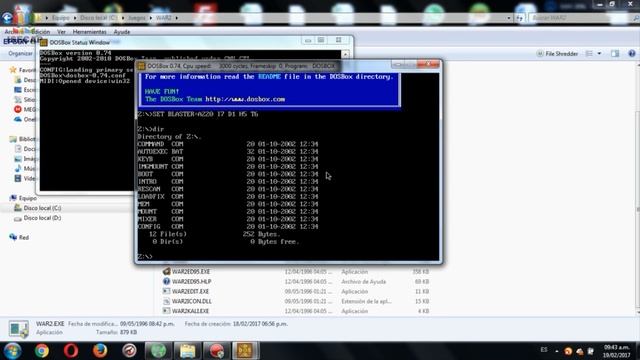Click Disco local (C:) breadcrumb segment

tap(98, 18)
